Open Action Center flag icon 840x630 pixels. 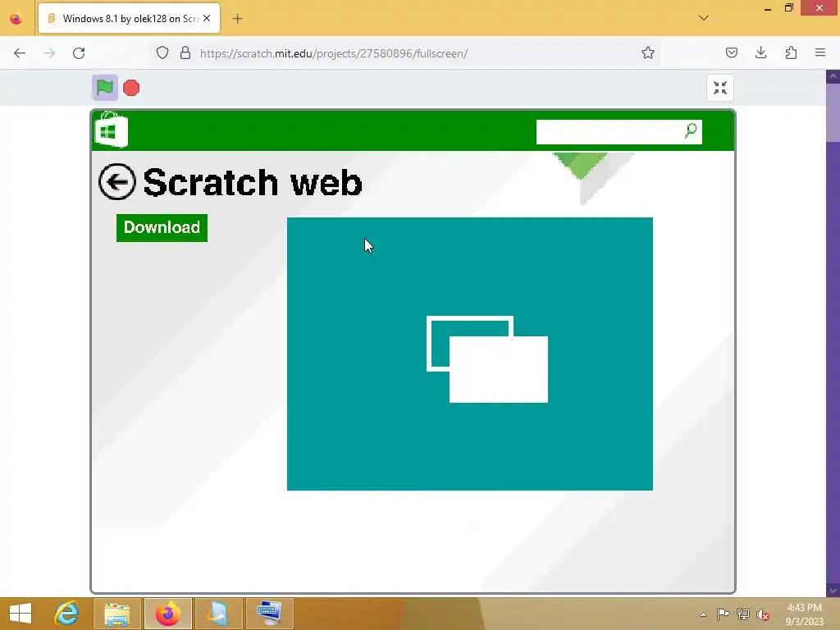point(724,614)
